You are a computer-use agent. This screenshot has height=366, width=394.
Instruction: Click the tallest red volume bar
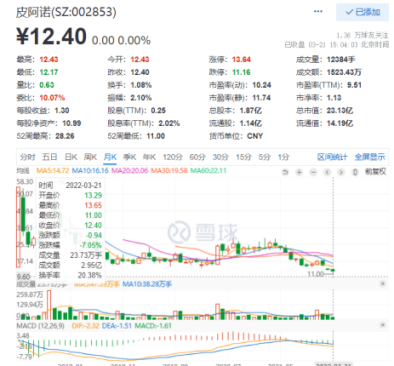pos(49,305)
